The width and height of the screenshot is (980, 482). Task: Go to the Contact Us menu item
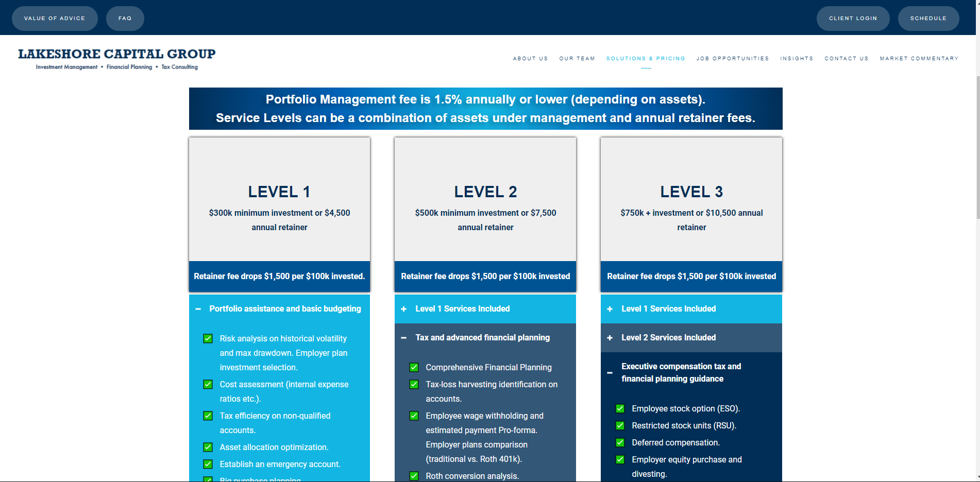pyautogui.click(x=846, y=59)
